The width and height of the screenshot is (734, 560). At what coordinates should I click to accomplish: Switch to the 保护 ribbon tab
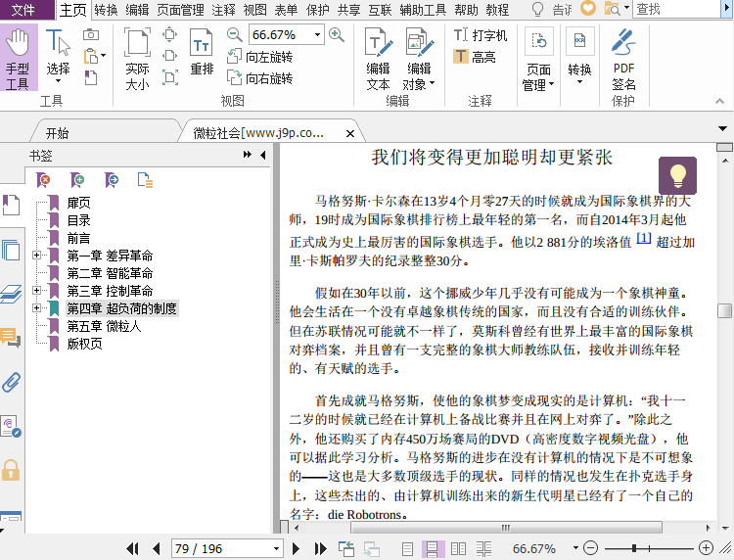point(317,10)
